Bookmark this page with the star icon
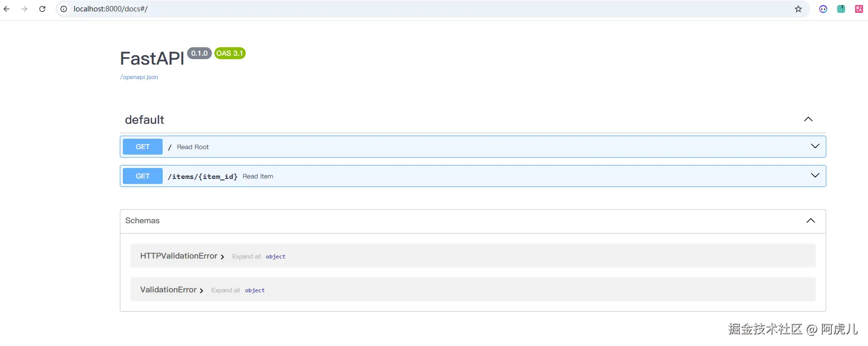The height and width of the screenshot is (346, 868). [798, 9]
